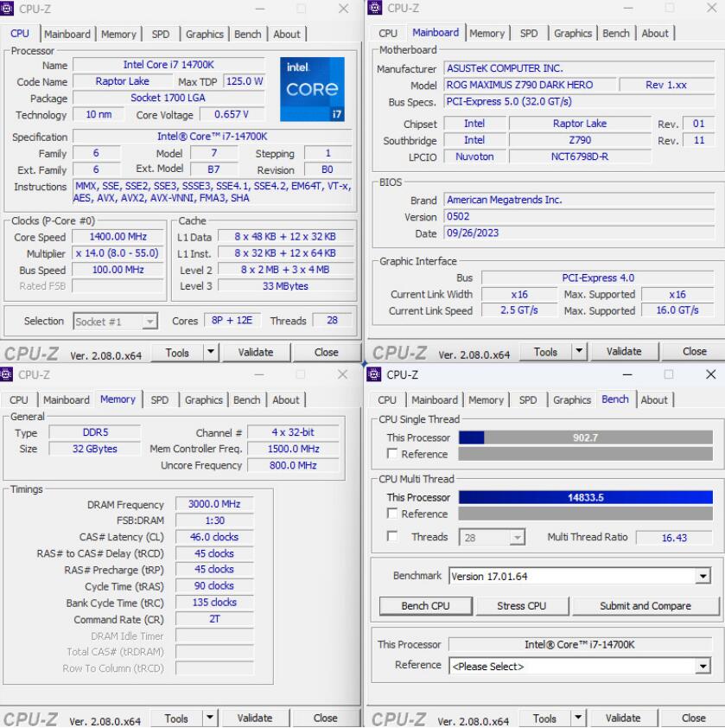This screenshot has width=725, height=728.
Task: Switch to the SPD tab
Action: 159,34
